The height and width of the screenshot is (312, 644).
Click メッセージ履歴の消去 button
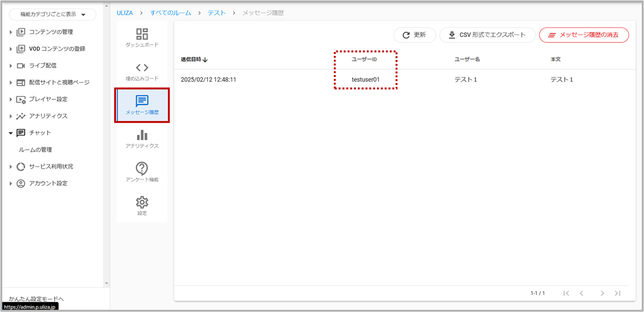[584, 35]
